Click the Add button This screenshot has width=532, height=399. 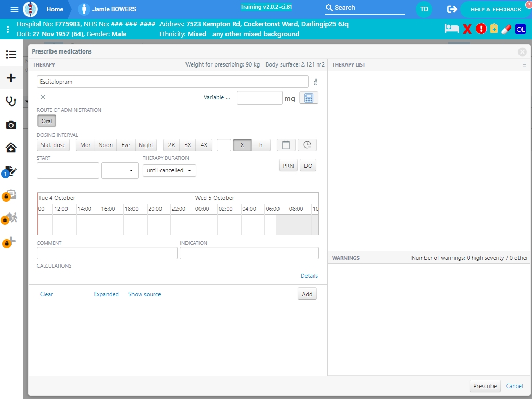307,294
